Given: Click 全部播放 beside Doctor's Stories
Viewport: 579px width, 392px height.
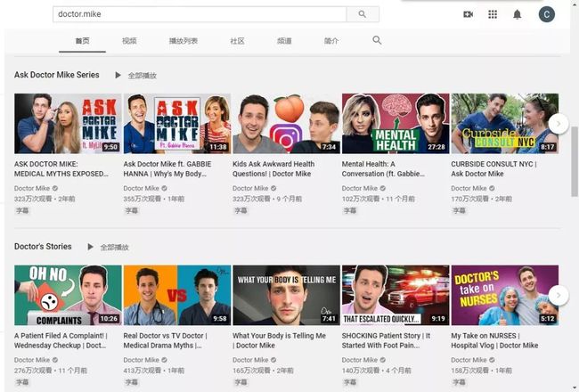Looking at the screenshot, I should [x=115, y=247].
